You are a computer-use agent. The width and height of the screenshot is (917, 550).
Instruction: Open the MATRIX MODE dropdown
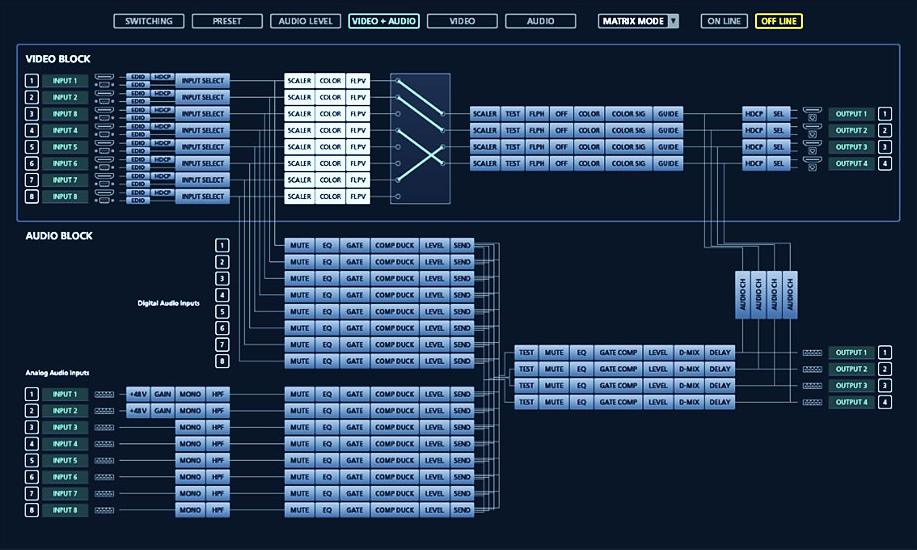coord(638,21)
